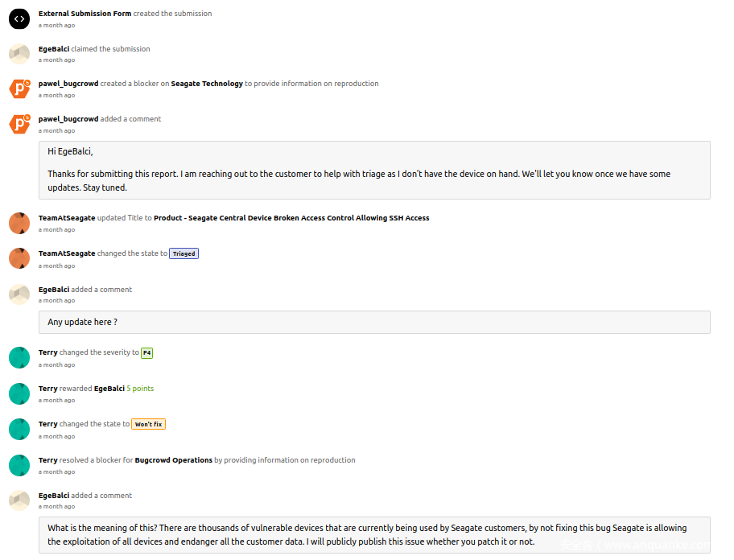Click TeamAtSeagate's avatar beside 'changed the state'
Image resolution: width=734 pixels, height=560 pixels.
[x=19, y=258]
